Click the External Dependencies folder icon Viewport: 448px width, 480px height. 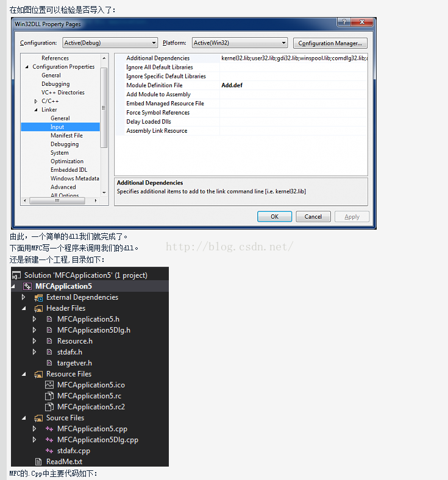click(38, 297)
